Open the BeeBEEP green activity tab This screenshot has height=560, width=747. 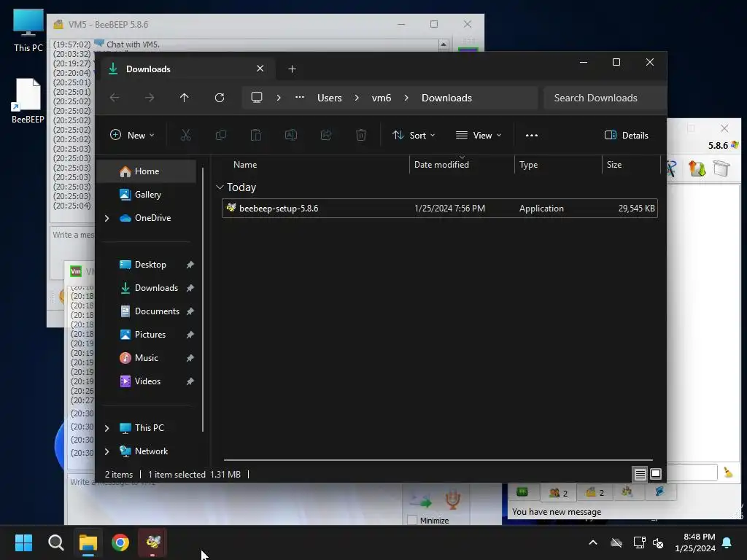pyautogui.click(x=522, y=492)
